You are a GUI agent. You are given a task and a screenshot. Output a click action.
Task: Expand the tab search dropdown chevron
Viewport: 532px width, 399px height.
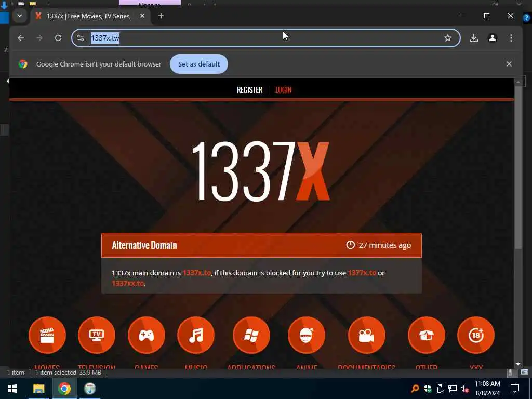[20, 16]
